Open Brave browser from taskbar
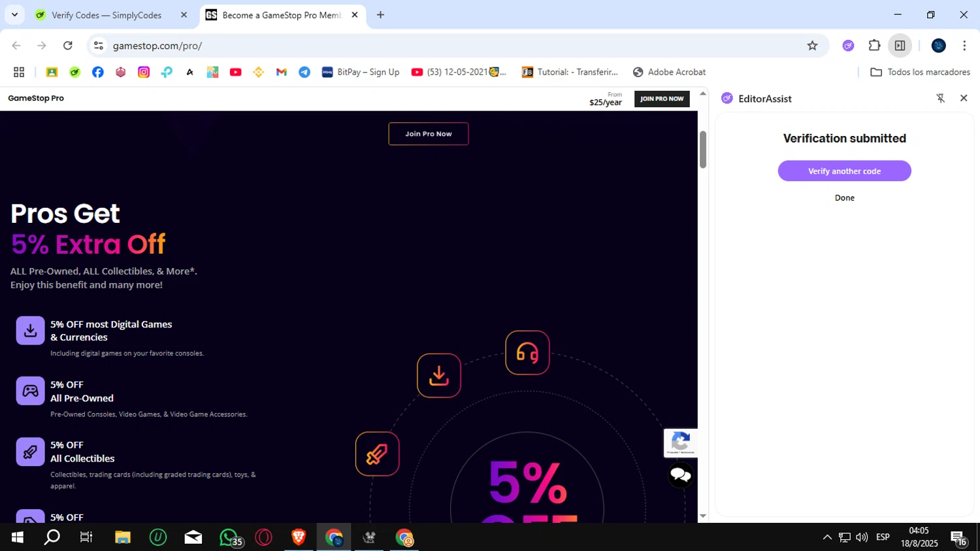 299,537
